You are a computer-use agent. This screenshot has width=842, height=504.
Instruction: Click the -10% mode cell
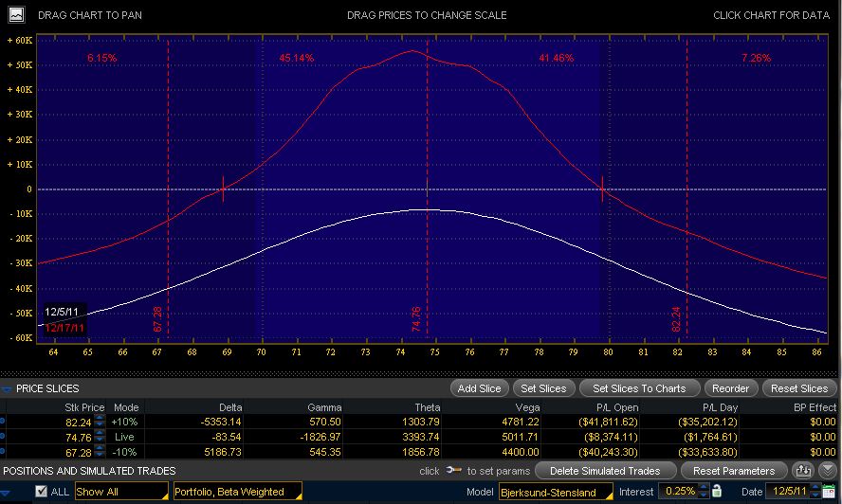click(124, 452)
